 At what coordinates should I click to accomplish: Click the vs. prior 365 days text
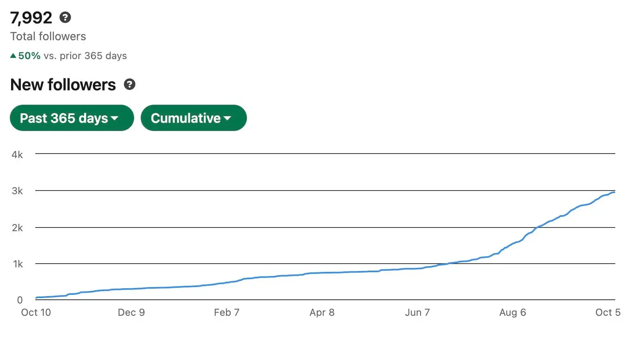pyautogui.click(x=85, y=56)
